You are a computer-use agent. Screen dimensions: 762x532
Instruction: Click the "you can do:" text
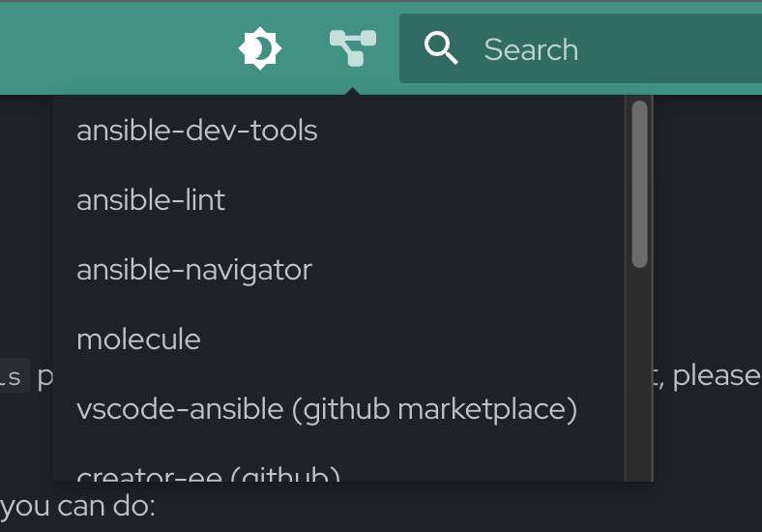(77, 506)
